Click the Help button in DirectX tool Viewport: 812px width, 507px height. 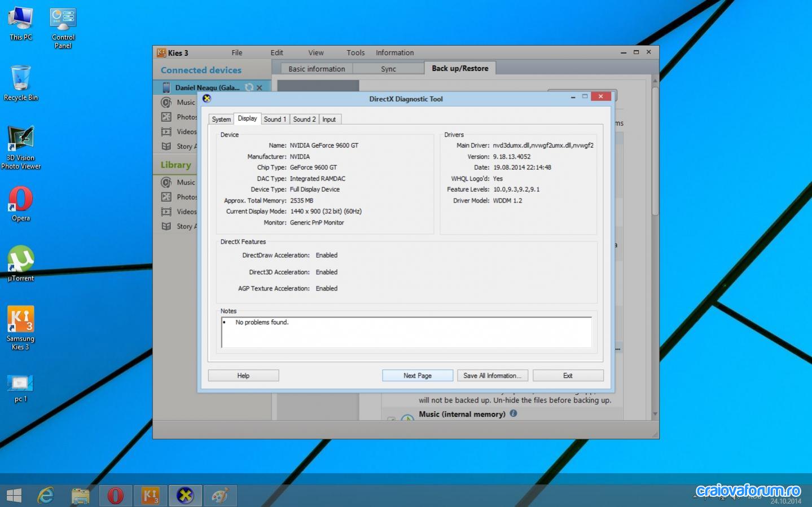243,376
